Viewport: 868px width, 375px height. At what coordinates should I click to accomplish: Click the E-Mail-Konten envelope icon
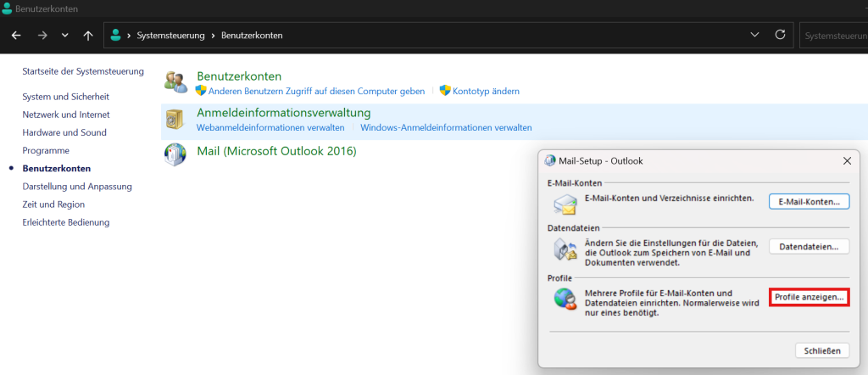(x=565, y=204)
